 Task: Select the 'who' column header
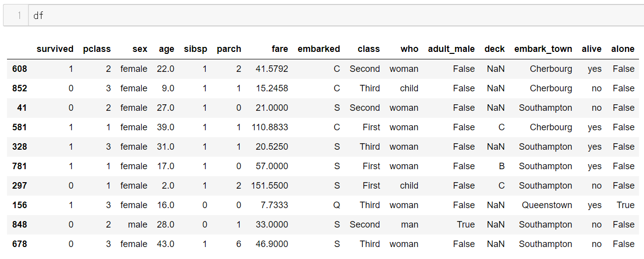[409, 49]
